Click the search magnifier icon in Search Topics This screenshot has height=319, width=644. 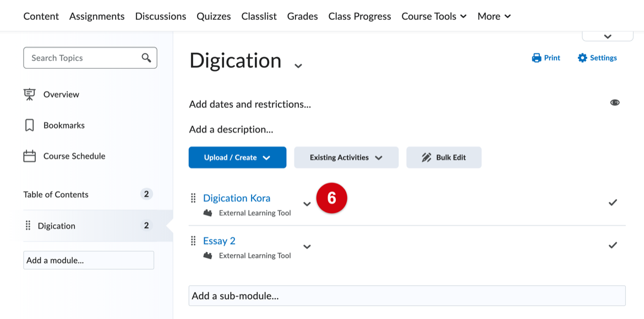[146, 58]
